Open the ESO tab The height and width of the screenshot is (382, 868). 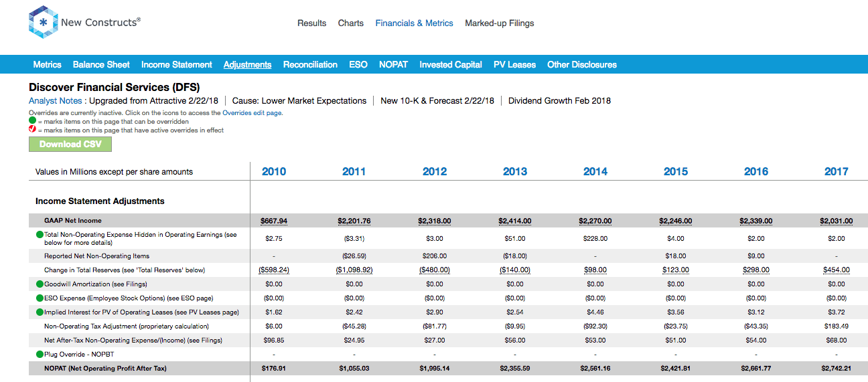click(x=358, y=65)
